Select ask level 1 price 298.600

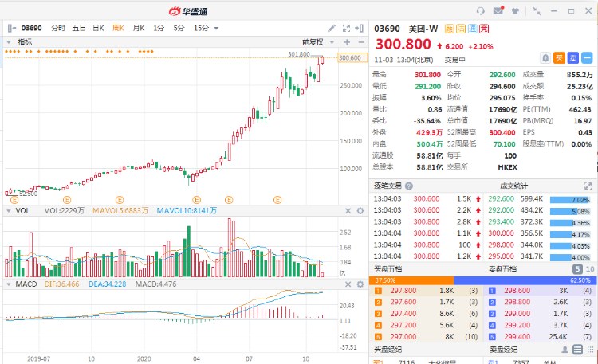click(517, 291)
